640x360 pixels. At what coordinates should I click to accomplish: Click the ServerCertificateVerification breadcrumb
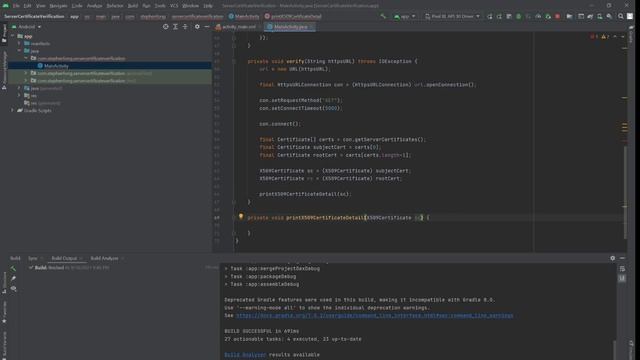pos(34,17)
